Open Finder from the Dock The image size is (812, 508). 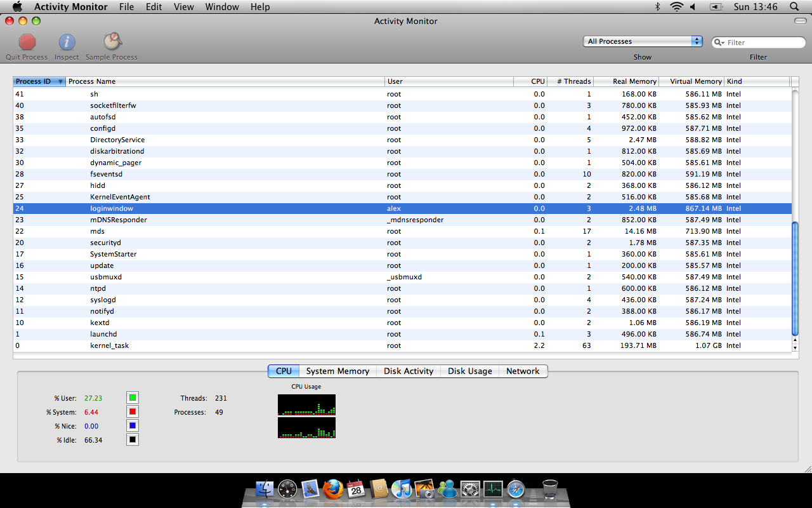tap(265, 489)
